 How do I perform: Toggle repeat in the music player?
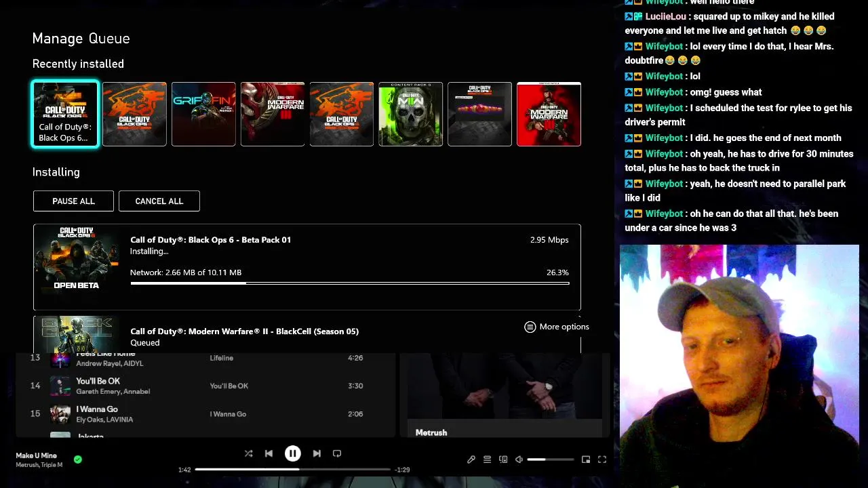coord(337,453)
